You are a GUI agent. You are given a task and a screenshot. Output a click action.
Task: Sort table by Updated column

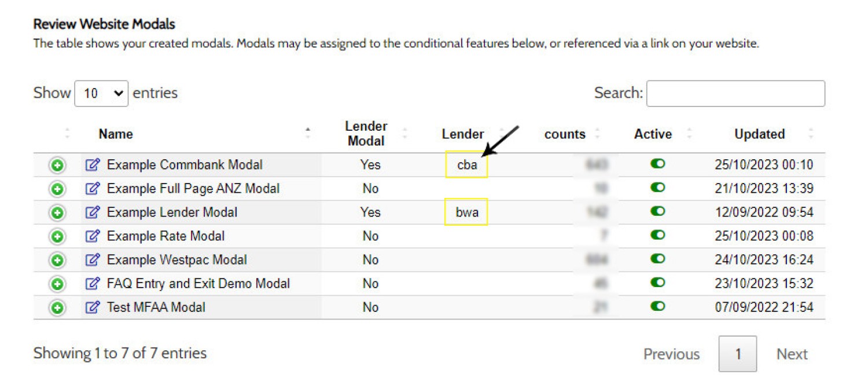pos(759,134)
